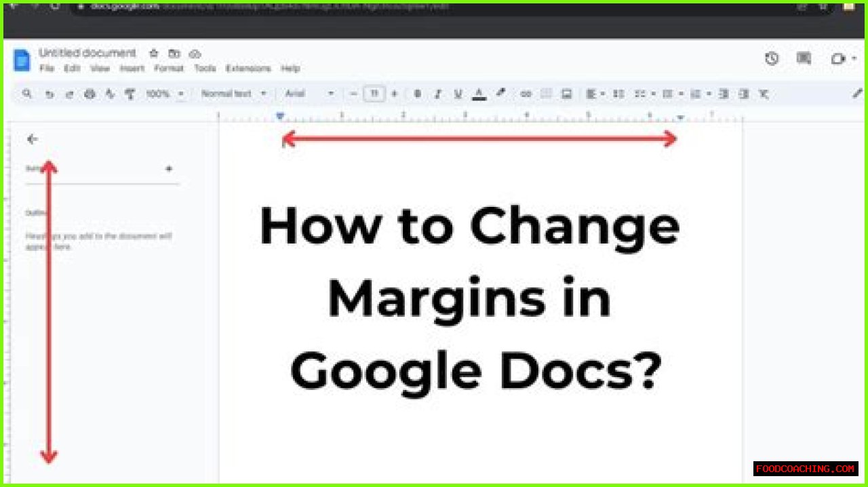
Task: Click the undo arrow
Action: point(49,94)
